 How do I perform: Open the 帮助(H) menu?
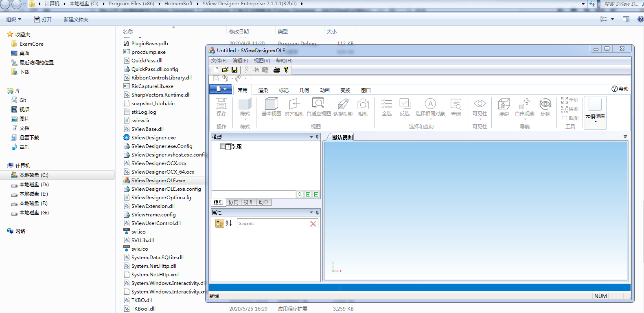point(284,61)
